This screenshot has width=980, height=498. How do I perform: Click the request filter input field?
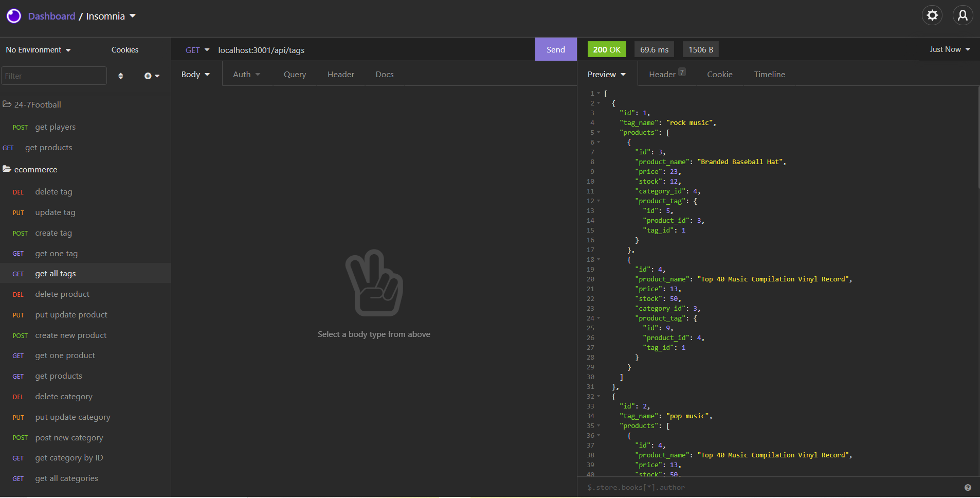[x=53, y=76]
